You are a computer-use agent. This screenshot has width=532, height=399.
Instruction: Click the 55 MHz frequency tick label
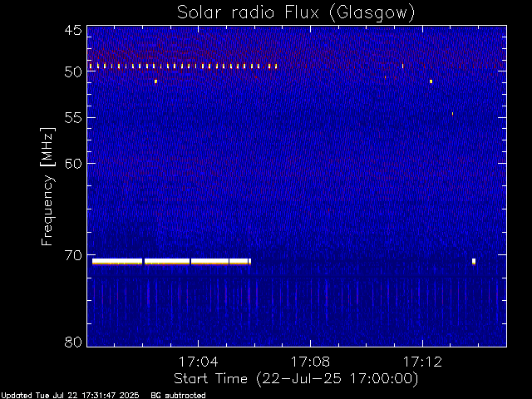click(73, 118)
